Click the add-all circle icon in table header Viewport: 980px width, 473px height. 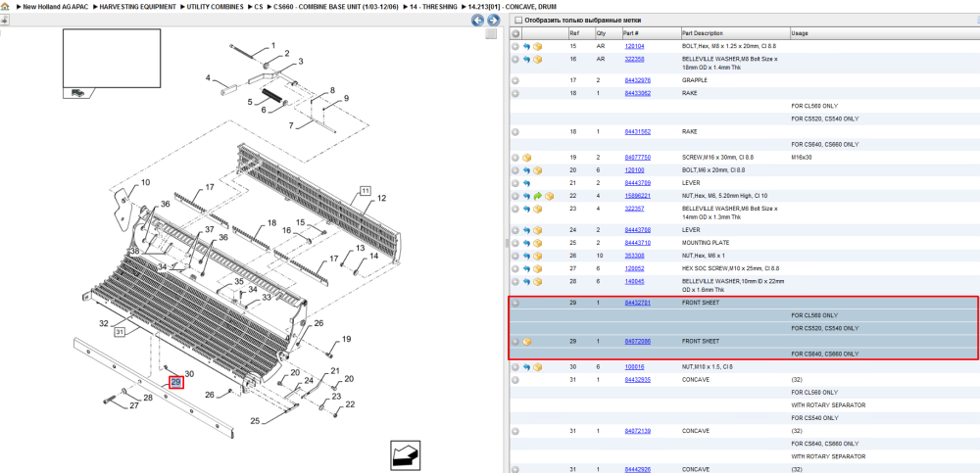515,33
